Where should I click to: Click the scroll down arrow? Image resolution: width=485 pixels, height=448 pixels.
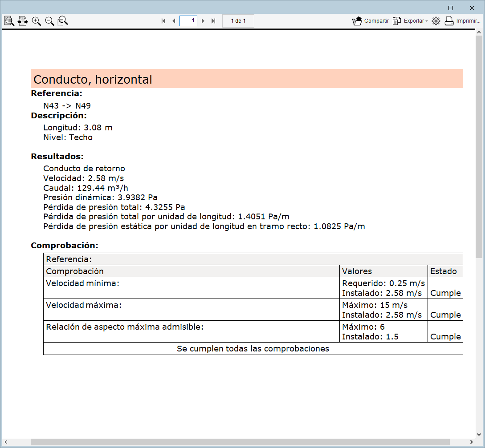pyautogui.click(x=479, y=435)
